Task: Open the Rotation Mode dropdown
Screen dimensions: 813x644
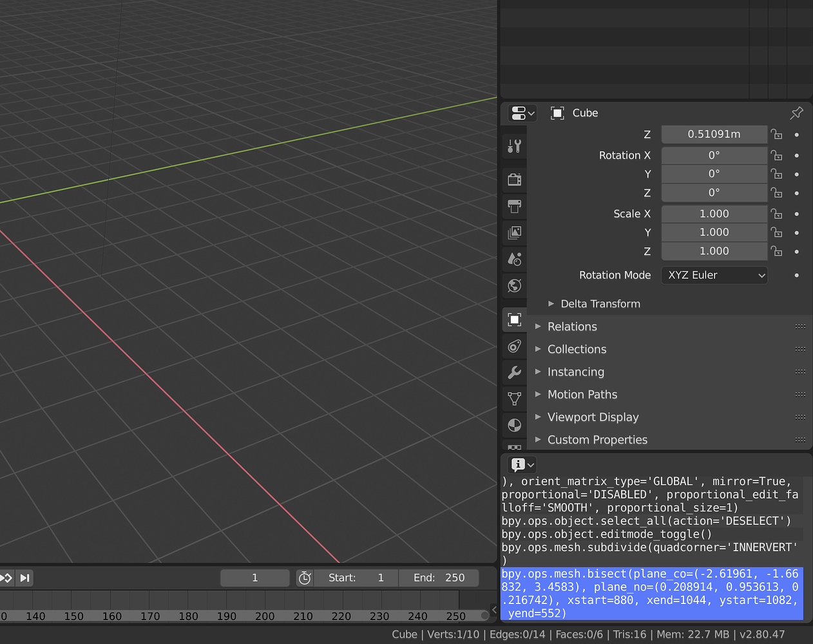Action: pos(714,275)
